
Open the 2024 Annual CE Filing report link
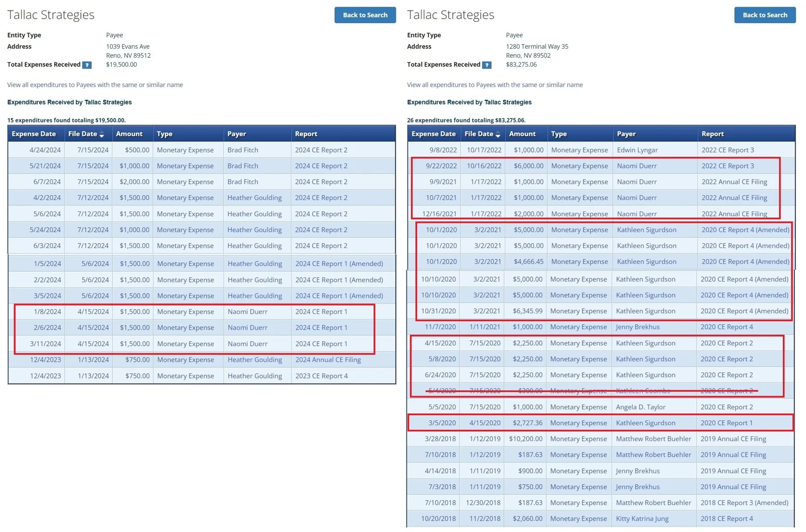(x=328, y=360)
